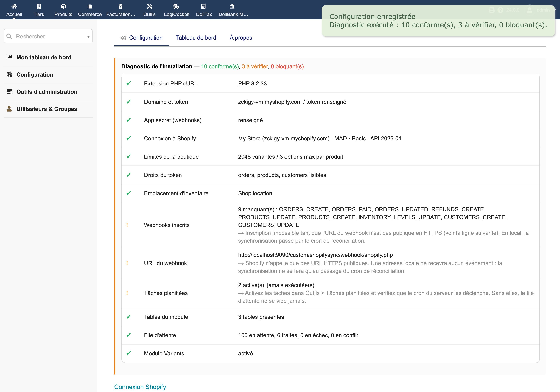Select 2 active(s), jamais exécutée(s) text
This screenshot has height=392, width=560.
(276, 285)
